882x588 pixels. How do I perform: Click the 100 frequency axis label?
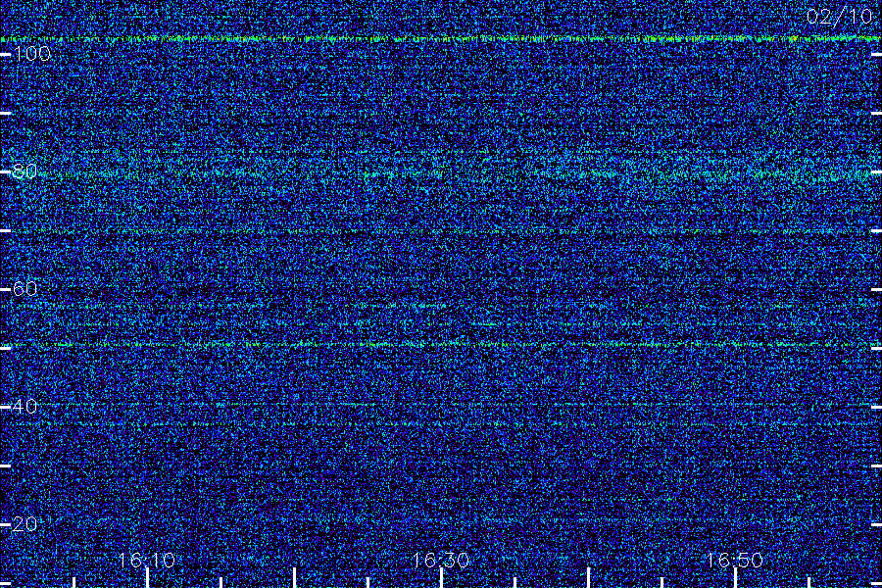(x=31, y=54)
